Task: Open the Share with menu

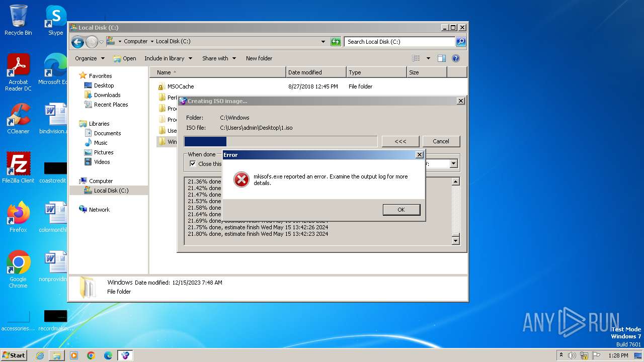Action: [x=219, y=58]
